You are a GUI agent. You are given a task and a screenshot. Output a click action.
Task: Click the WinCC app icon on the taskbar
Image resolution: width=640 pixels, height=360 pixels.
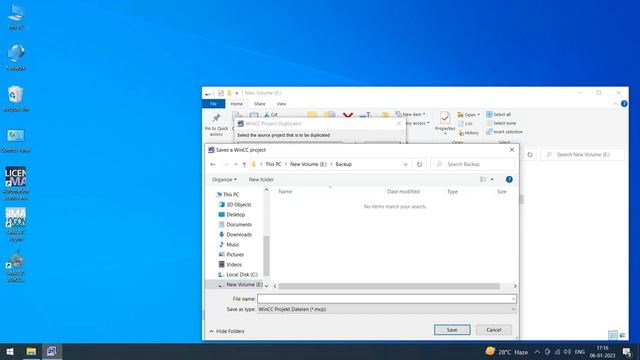click(x=51, y=351)
